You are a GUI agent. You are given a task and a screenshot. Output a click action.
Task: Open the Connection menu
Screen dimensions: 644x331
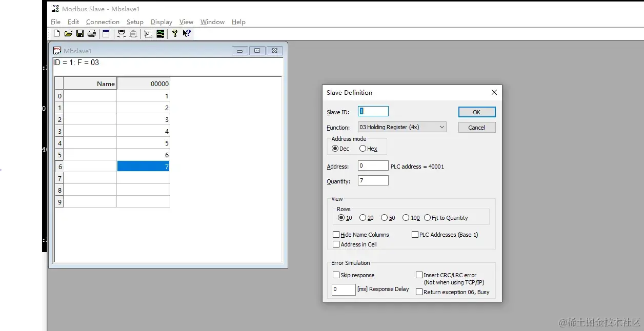(x=103, y=22)
